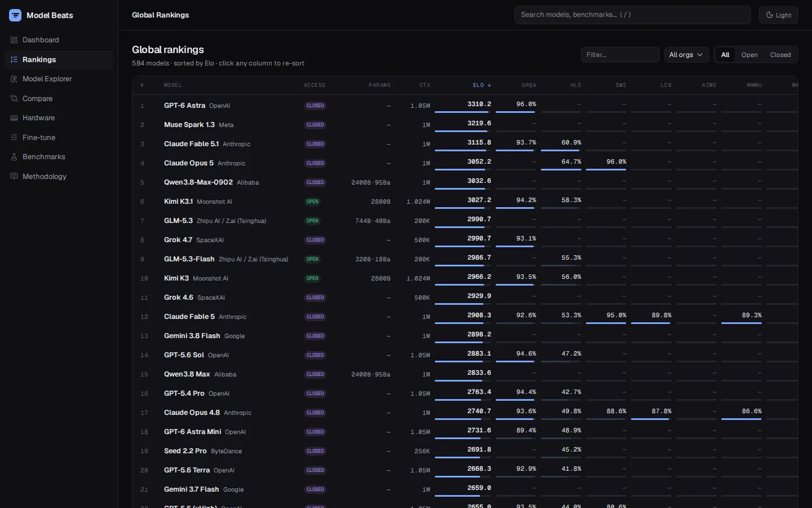Sort by ACCESS column header

(315, 85)
